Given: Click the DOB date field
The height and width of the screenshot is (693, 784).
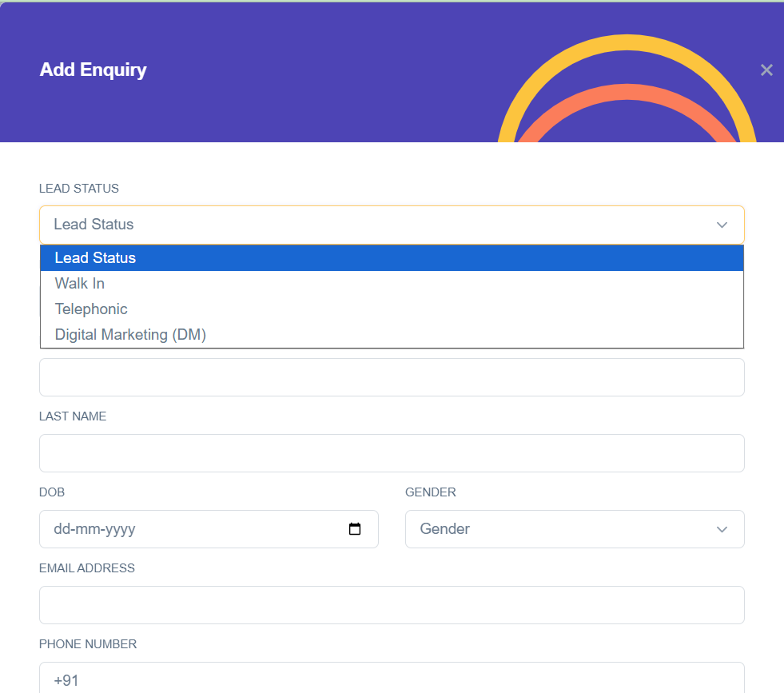Looking at the screenshot, I should click(x=209, y=529).
